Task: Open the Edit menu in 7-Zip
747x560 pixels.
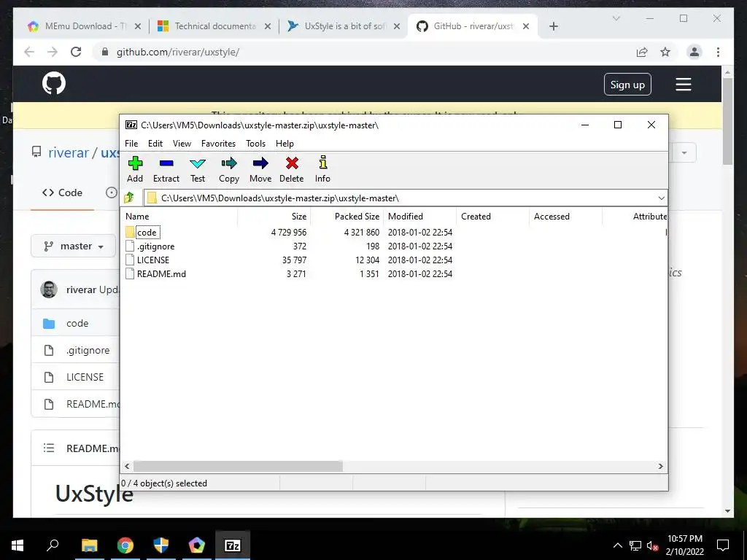Action: coord(155,144)
